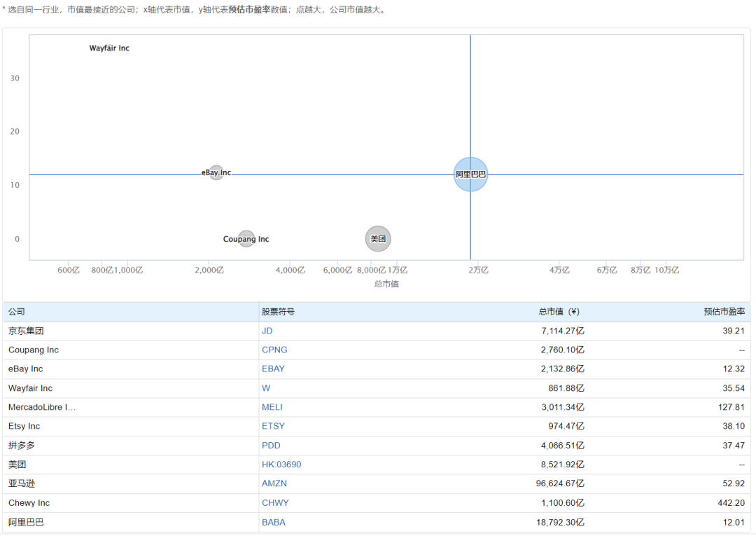Click forward P/E value 12.01

[x=734, y=522]
